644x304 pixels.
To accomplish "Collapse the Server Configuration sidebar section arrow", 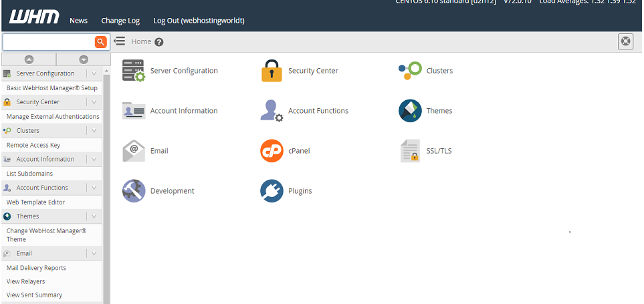I will [x=94, y=73].
